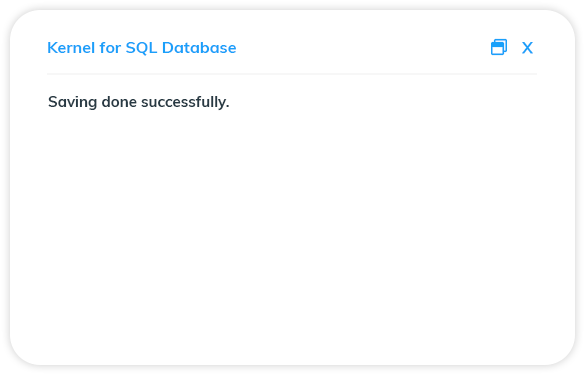The image size is (585, 375).
Task: Click the divider line under the title
Action: tap(292, 74)
